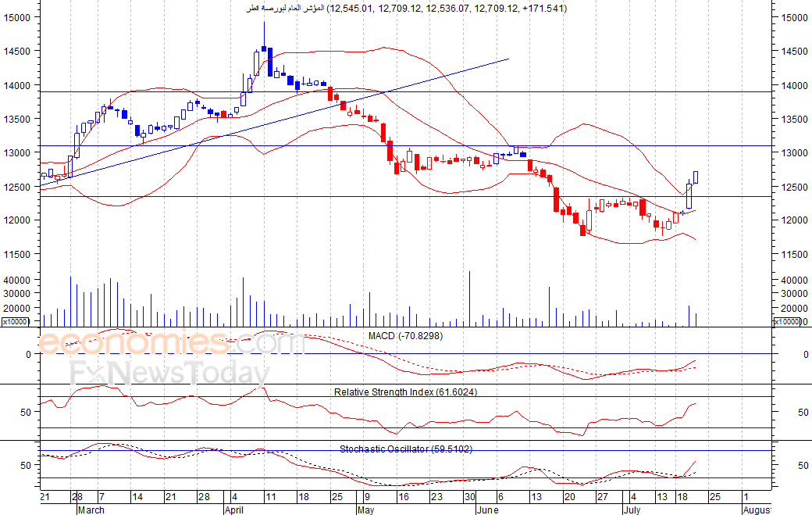
Task: Select the March month label on axis
Action: (x=91, y=510)
